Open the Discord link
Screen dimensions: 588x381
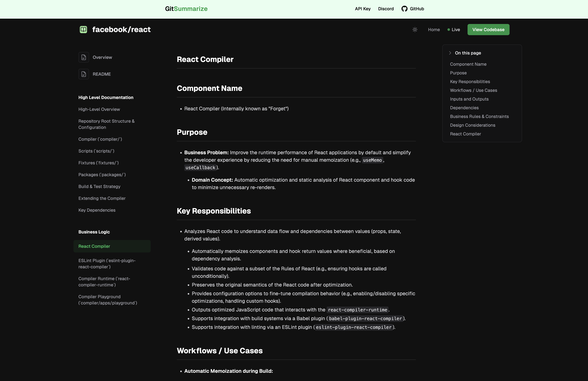(x=386, y=9)
